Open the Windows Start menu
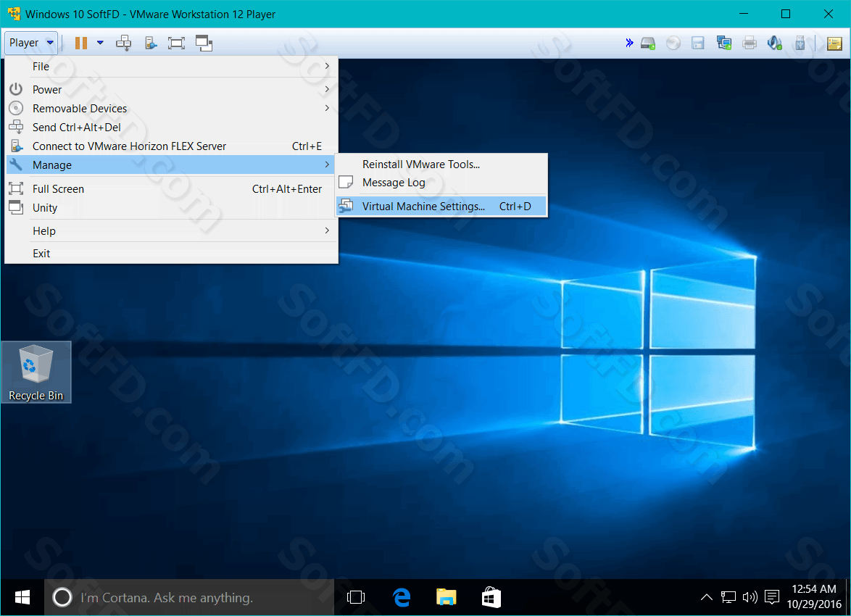The height and width of the screenshot is (616, 851). [22, 598]
